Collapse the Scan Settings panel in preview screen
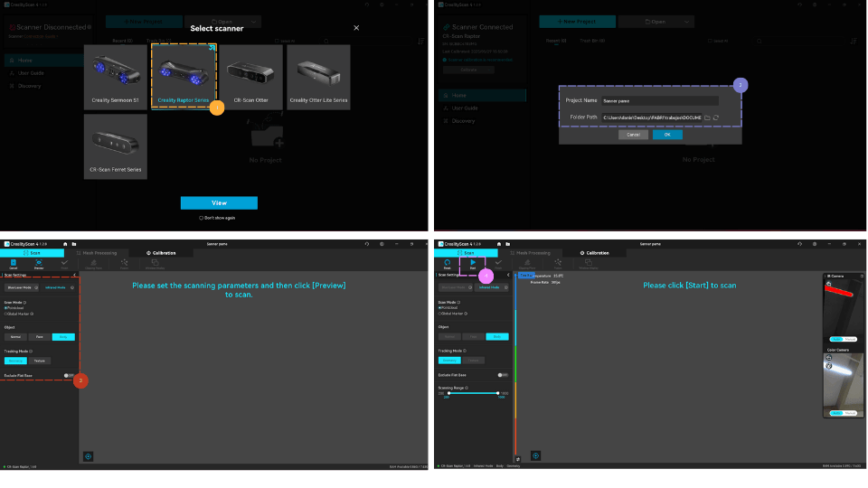 (x=74, y=275)
